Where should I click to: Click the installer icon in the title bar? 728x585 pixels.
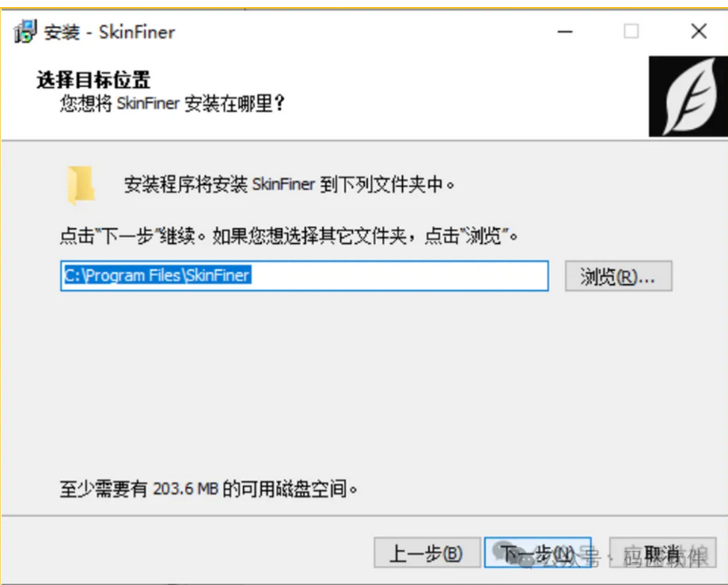coord(25,32)
